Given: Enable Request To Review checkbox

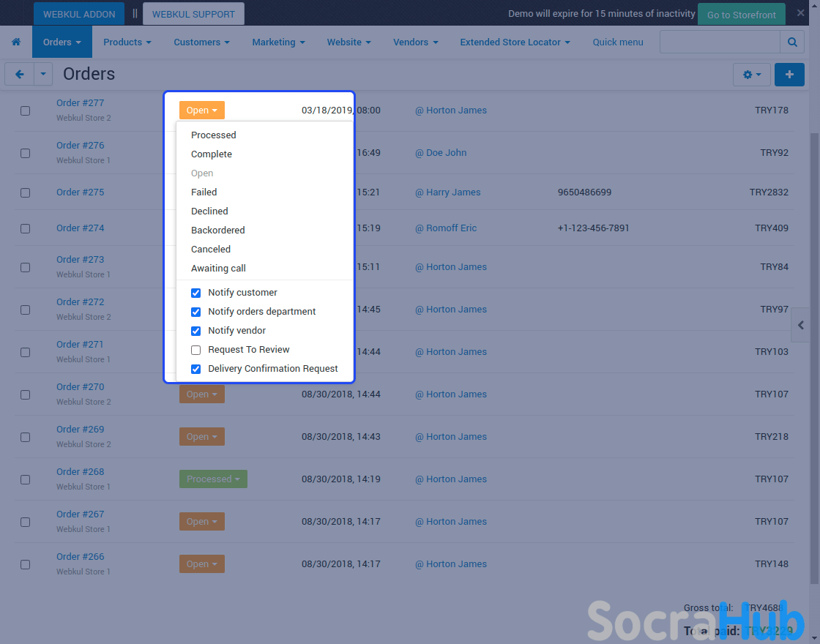Looking at the screenshot, I should pos(196,351).
